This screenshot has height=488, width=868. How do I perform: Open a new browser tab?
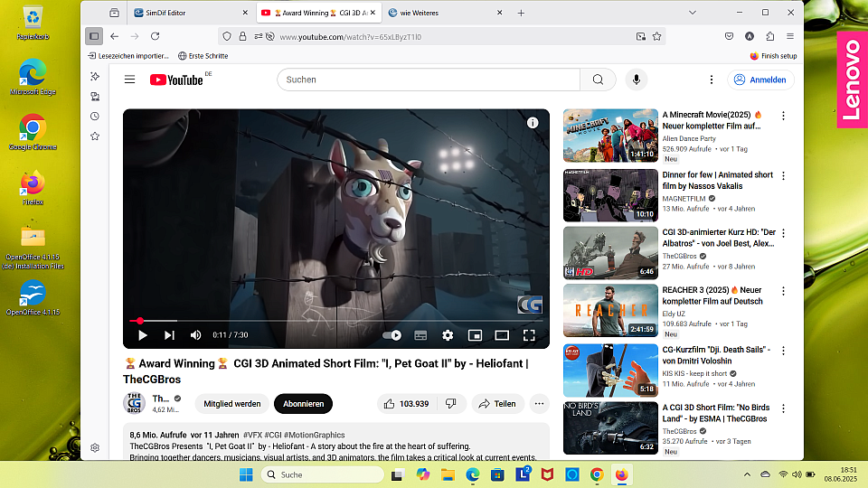coord(521,13)
